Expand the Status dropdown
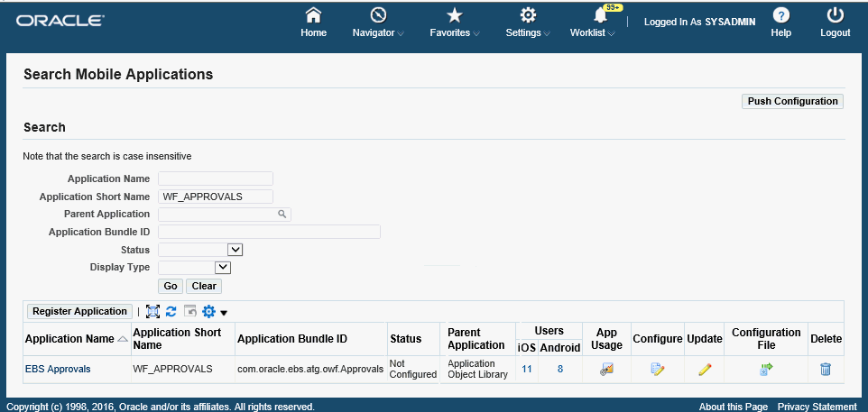The image size is (868, 412). pyautogui.click(x=235, y=250)
